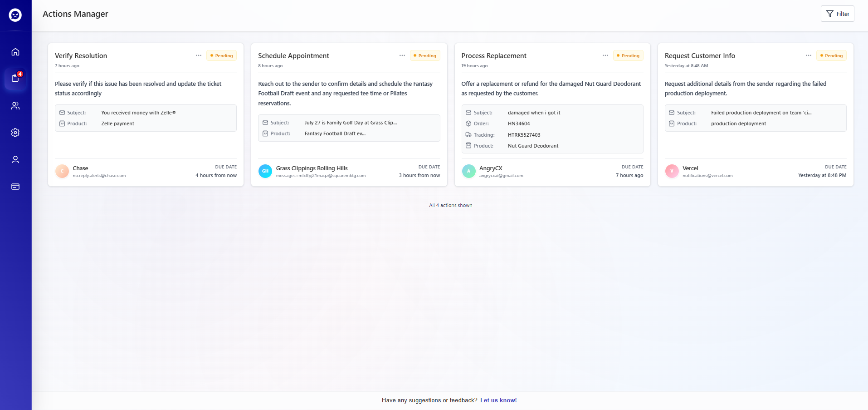The height and width of the screenshot is (410, 868).
Task: Click the AngryCX sender avatar
Action: coord(469,171)
